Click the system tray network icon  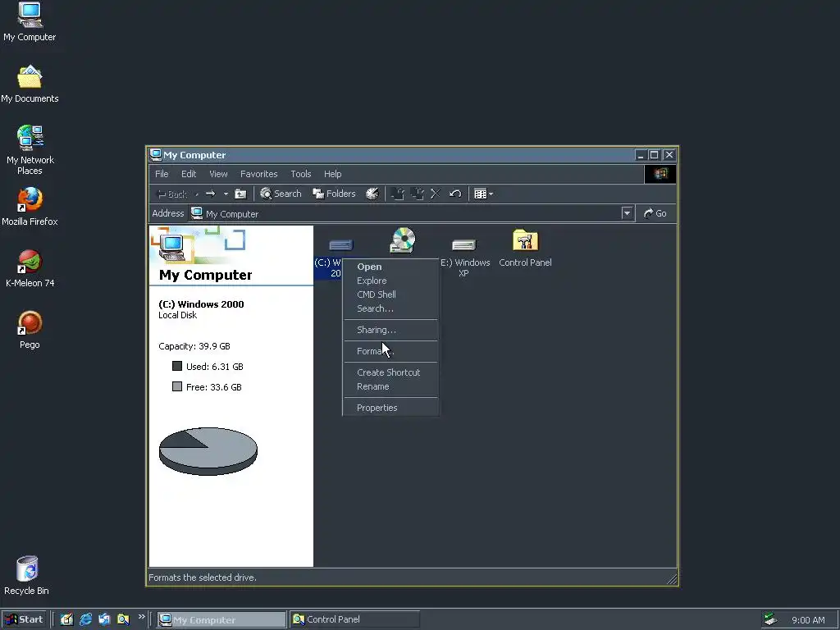click(x=770, y=619)
